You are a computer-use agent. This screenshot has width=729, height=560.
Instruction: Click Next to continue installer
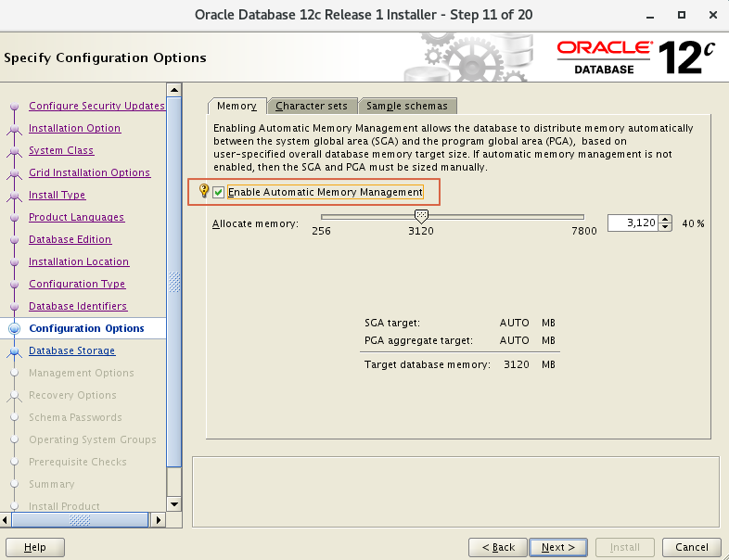point(558,547)
